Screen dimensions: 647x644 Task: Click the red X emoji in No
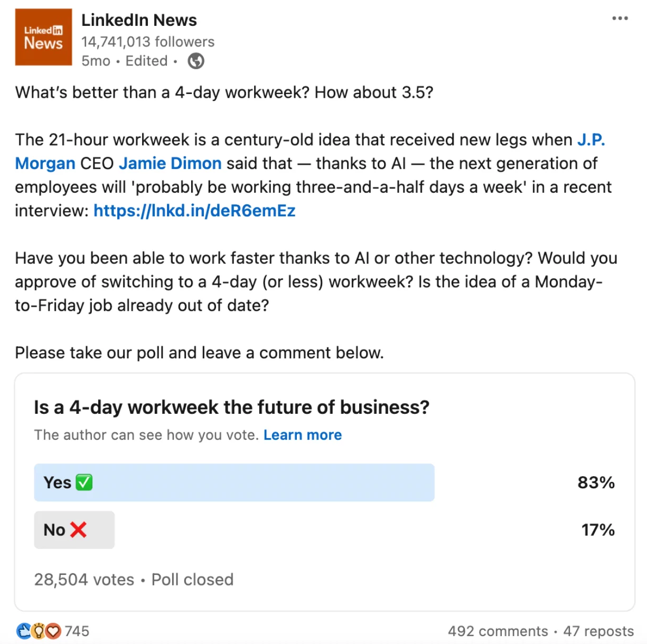pyautogui.click(x=78, y=529)
